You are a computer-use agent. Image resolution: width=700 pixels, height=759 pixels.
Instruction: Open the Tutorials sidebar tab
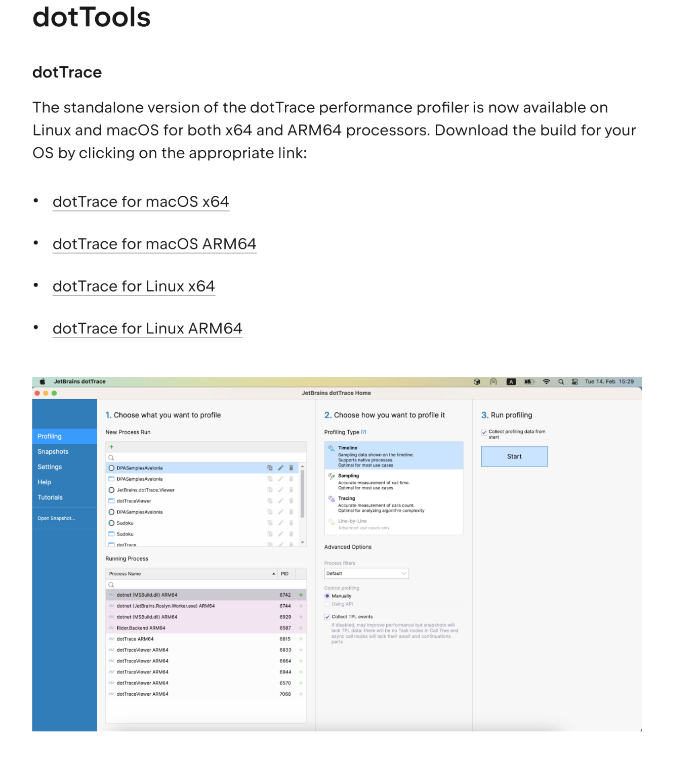(x=64, y=497)
